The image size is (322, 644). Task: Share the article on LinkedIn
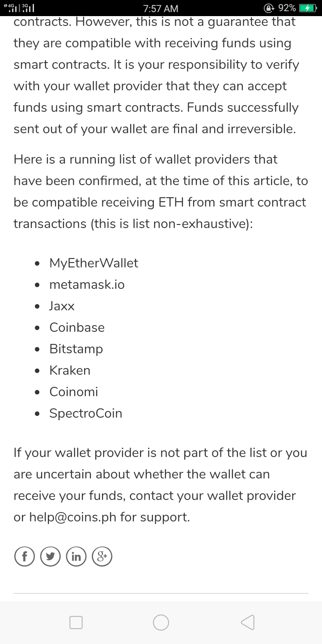point(76,557)
